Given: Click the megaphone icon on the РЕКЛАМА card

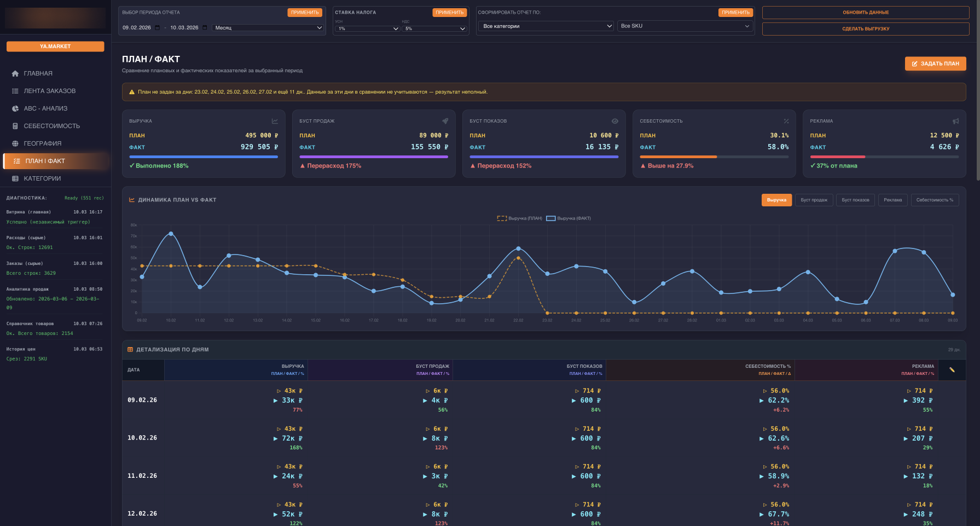Looking at the screenshot, I should 955,121.
